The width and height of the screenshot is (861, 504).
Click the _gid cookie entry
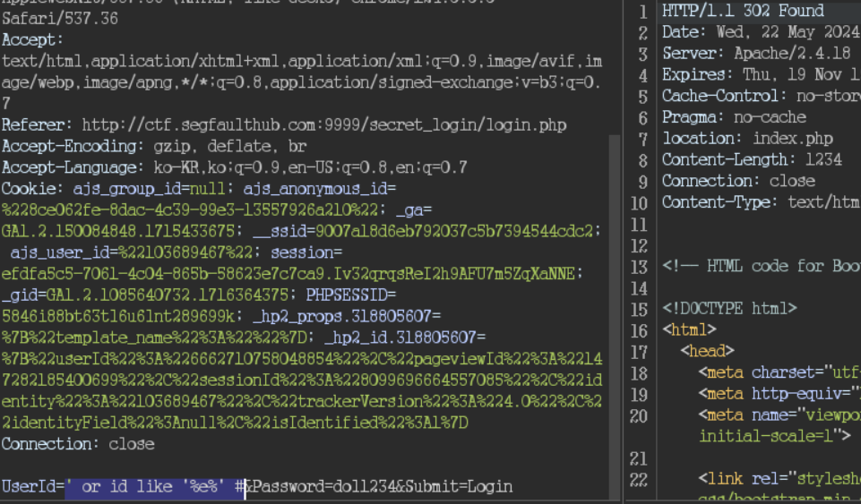[144, 295]
